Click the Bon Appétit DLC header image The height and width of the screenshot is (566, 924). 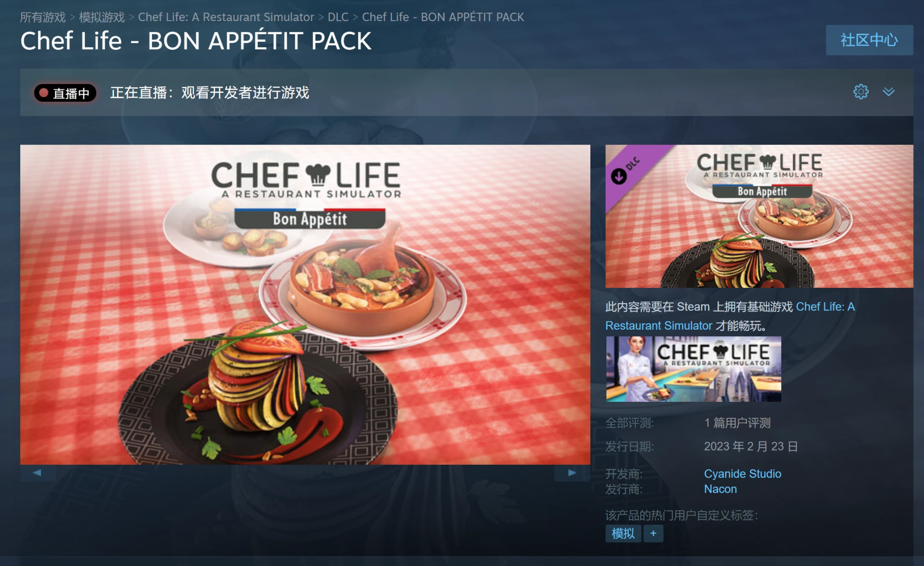point(759,216)
